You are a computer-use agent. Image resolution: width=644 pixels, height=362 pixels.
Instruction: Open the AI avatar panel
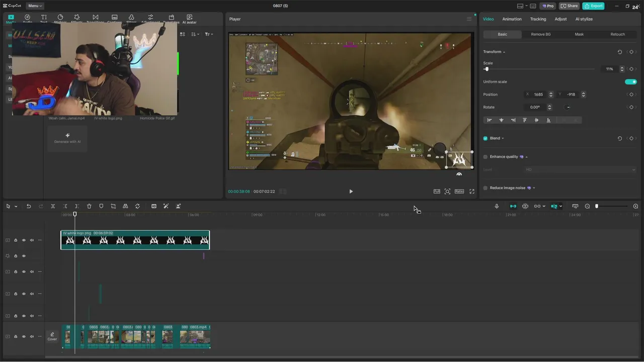pyautogui.click(x=189, y=19)
